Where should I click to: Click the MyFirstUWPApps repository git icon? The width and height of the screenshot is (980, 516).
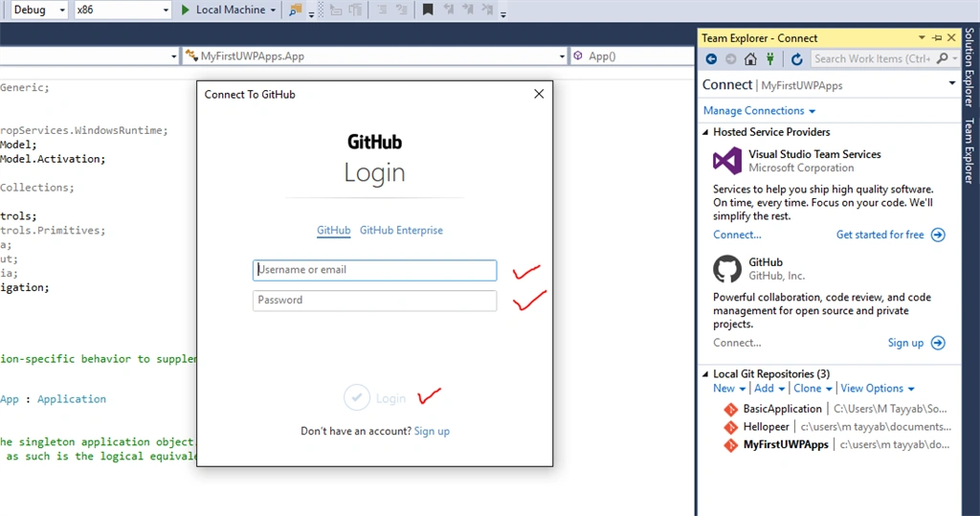pyautogui.click(x=730, y=445)
